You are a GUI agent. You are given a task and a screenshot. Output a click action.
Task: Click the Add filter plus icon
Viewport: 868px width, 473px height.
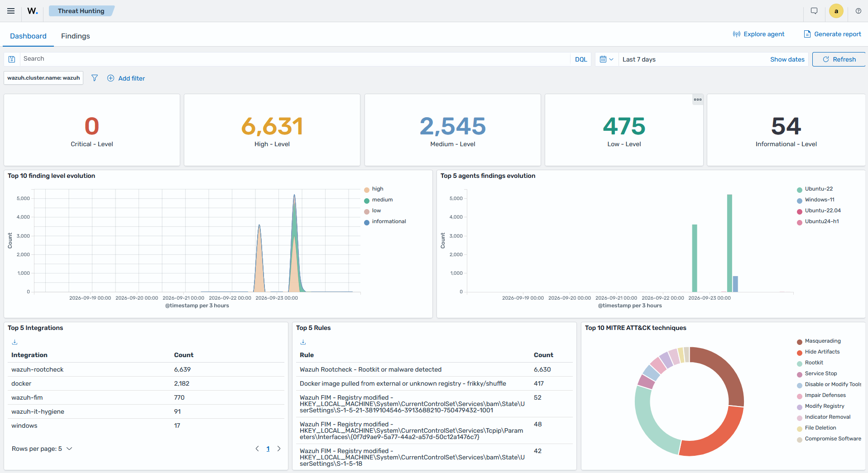(110, 78)
